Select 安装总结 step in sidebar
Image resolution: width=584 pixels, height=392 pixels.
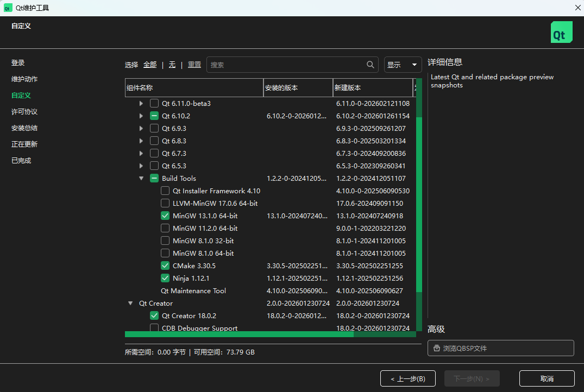[x=24, y=128]
